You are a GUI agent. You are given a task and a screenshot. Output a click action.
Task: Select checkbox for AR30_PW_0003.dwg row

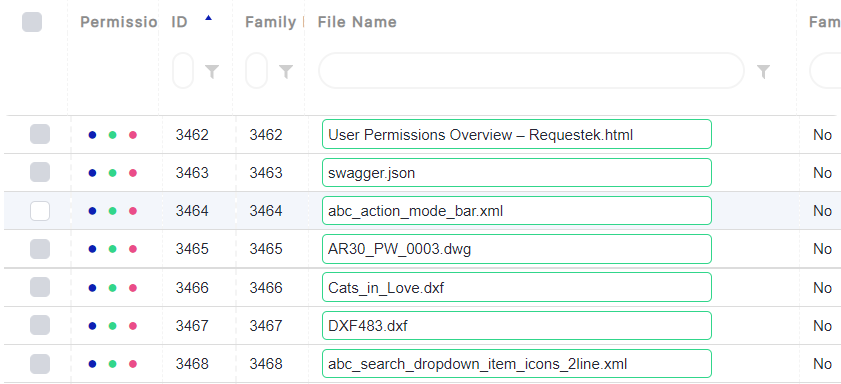click(40, 249)
